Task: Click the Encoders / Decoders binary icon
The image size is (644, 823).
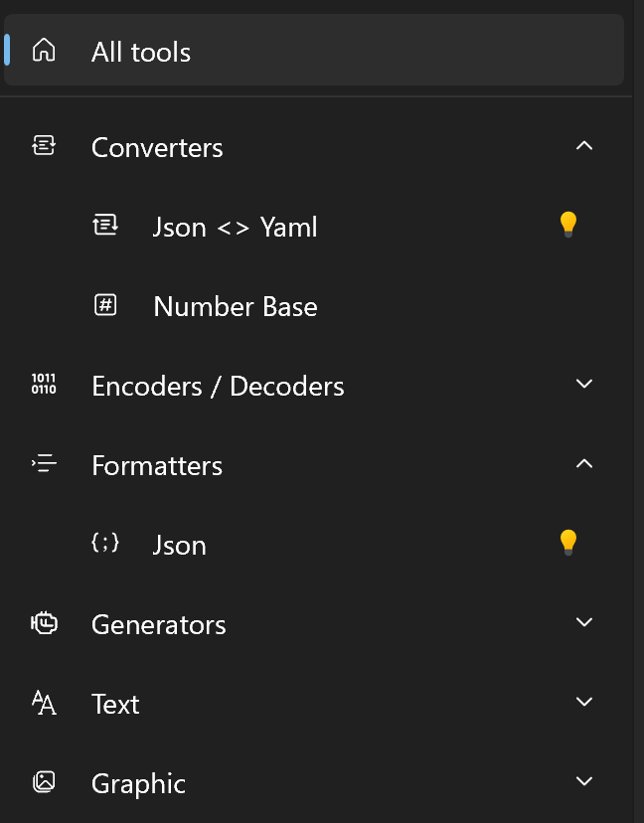Action: (x=44, y=385)
